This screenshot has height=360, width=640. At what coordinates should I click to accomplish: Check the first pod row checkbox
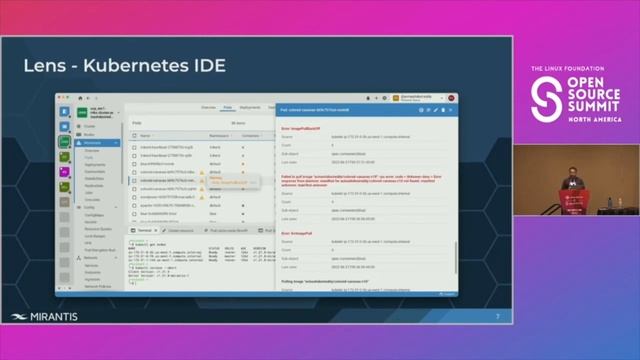click(x=134, y=147)
